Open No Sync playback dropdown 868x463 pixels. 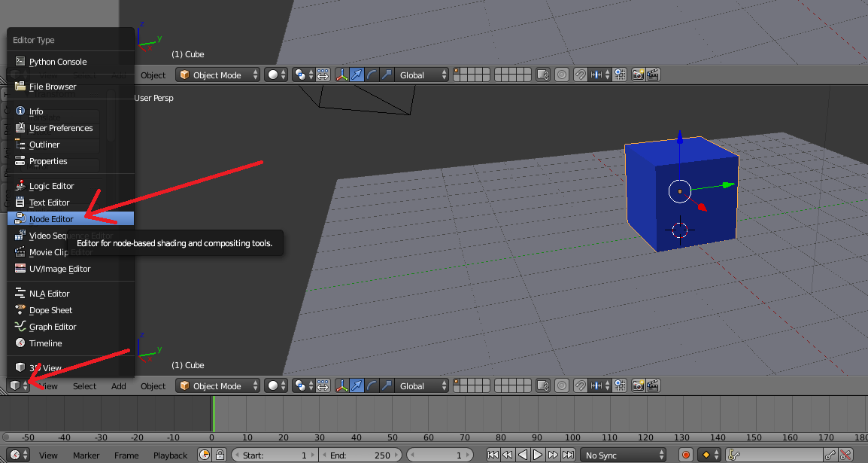[x=623, y=455]
